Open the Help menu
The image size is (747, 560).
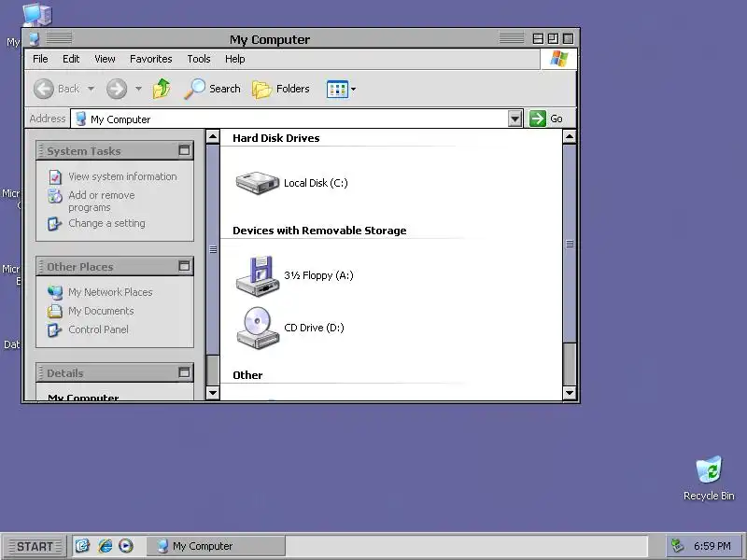pos(235,59)
